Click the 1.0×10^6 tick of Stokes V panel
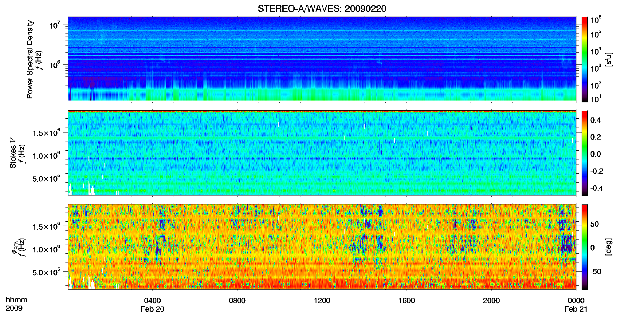The image size is (644, 332). [46, 156]
